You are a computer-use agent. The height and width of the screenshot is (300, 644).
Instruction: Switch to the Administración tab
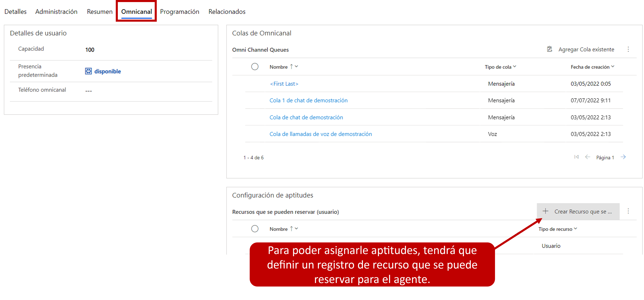pos(56,12)
